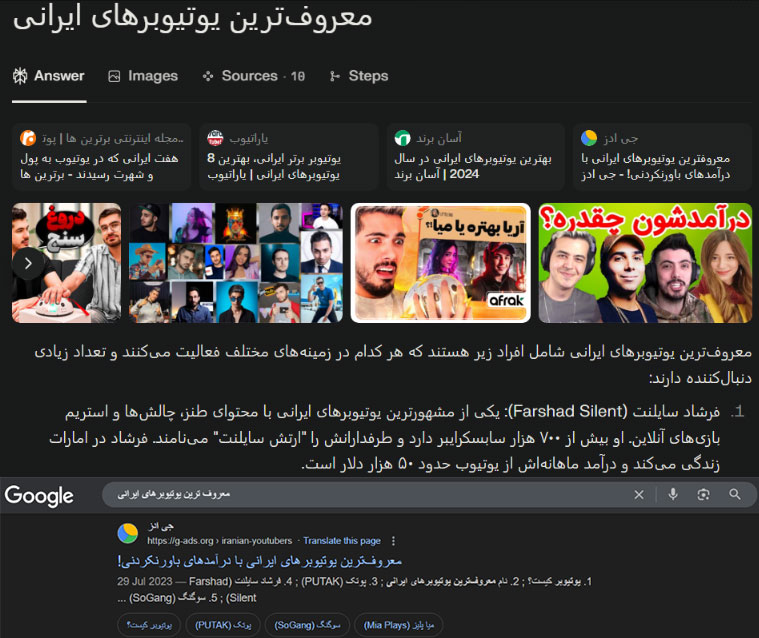Image resolution: width=759 pixels, height=638 pixels.
Task: Click the image carousel previous arrow
Action: tap(28, 263)
